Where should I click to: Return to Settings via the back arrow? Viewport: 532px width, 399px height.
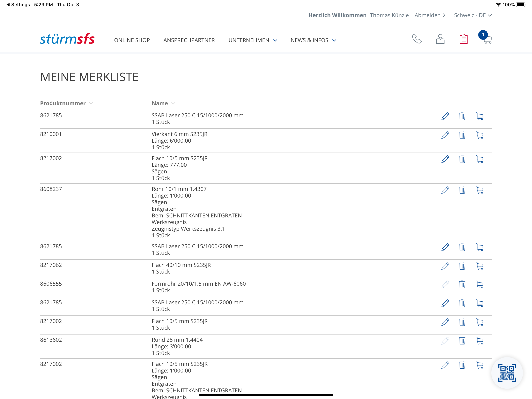tap(18, 4)
